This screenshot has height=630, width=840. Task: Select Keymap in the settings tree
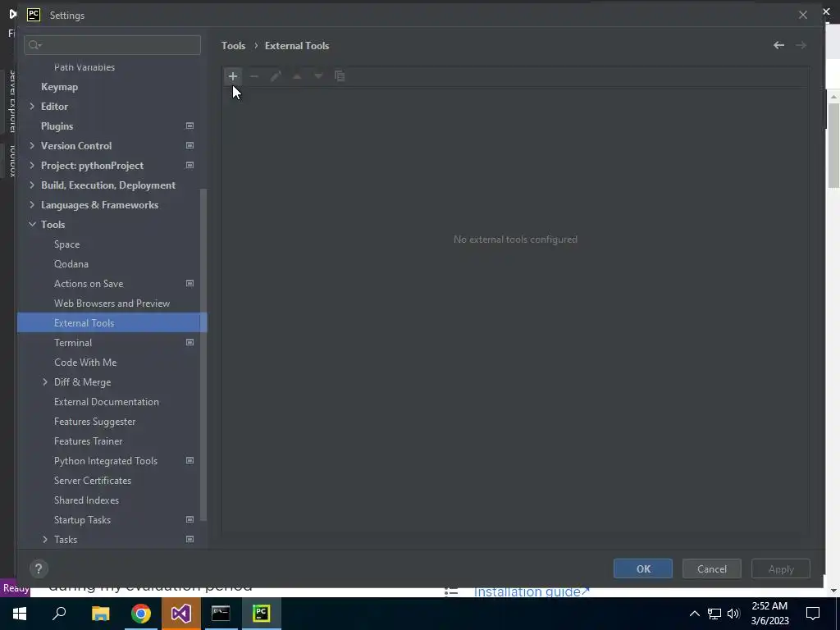point(59,87)
